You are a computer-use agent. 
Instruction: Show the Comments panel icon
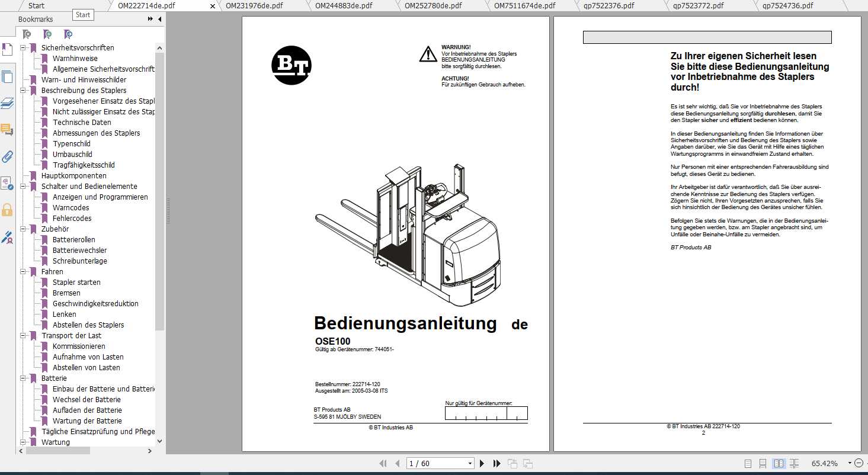[7, 130]
